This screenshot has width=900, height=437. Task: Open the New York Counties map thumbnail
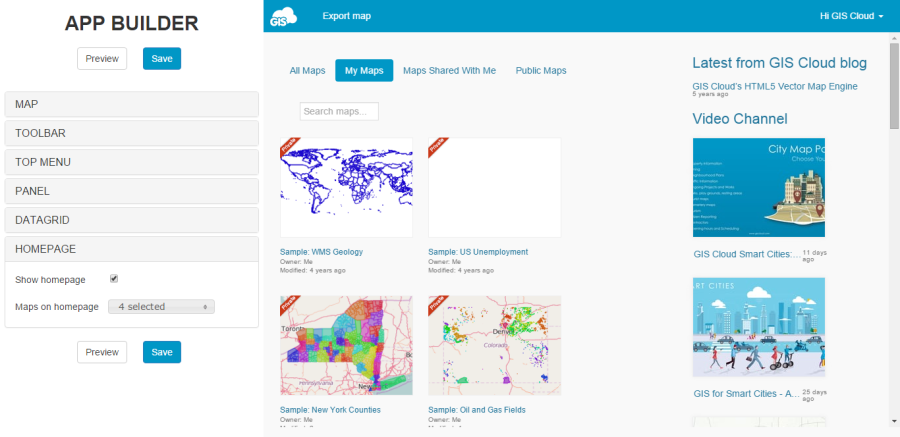click(347, 346)
